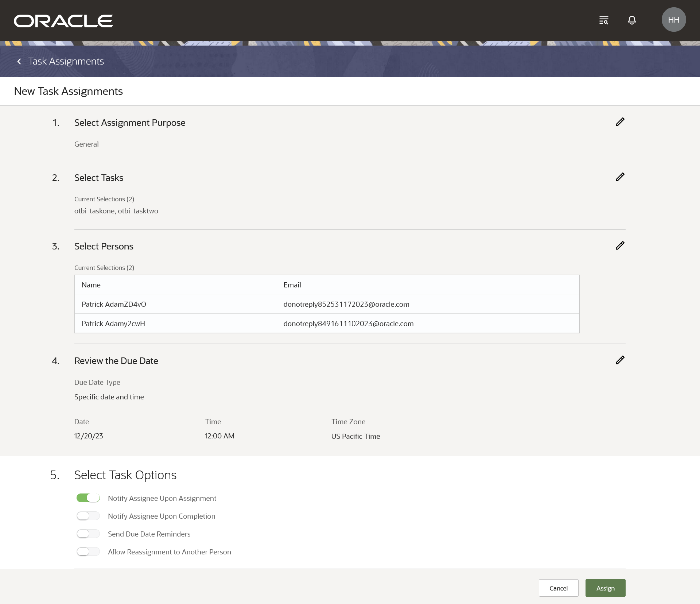Click pencil icon for Review the Due Date

tap(620, 360)
